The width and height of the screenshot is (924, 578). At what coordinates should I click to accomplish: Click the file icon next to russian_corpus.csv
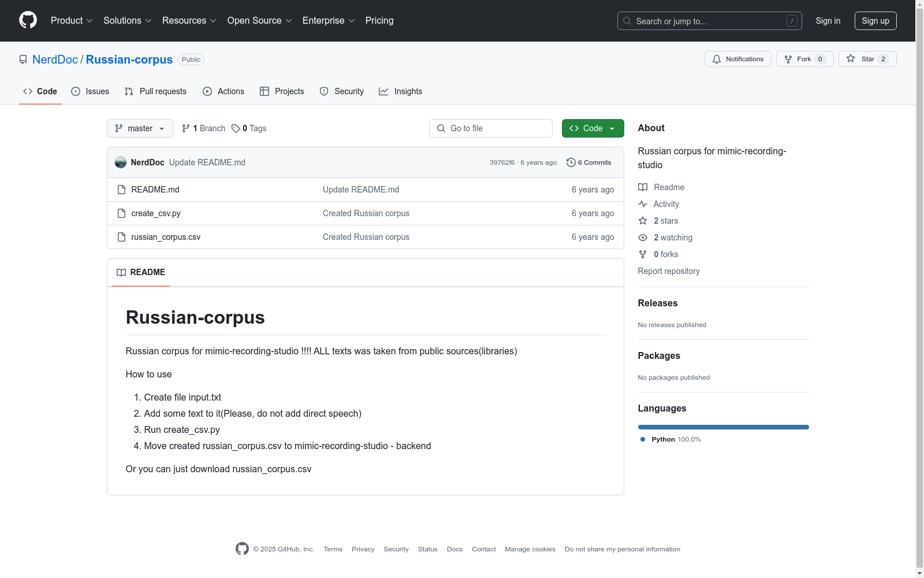tap(121, 237)
